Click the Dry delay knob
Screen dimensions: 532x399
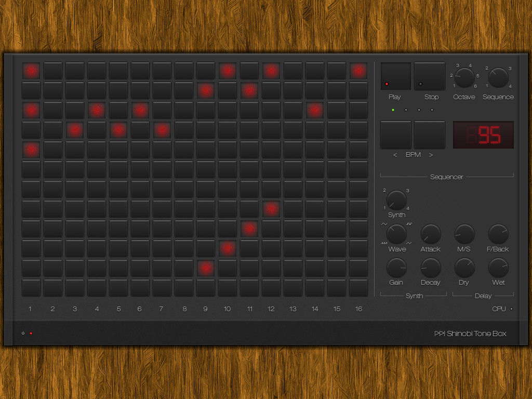(x=464, y=268)
